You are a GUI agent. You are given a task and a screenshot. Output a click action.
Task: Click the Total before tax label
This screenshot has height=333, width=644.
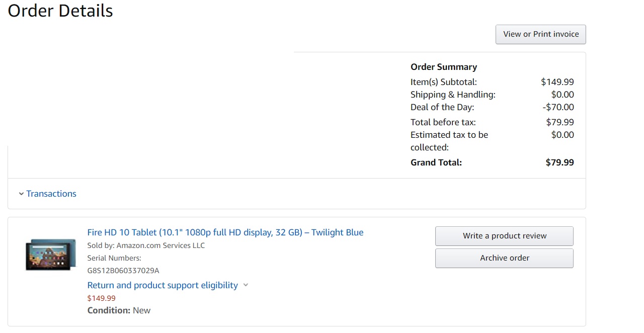pos(443,122)
